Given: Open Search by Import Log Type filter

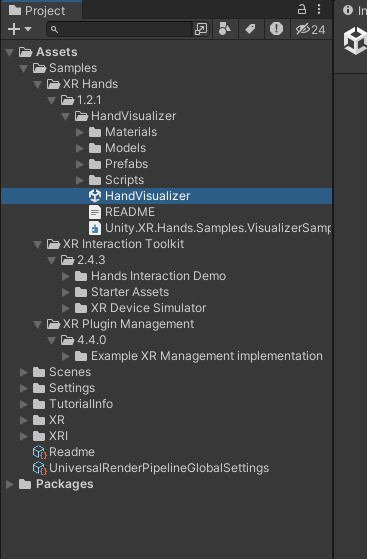Looking at the screenshot, I should [x=276, y=29].
